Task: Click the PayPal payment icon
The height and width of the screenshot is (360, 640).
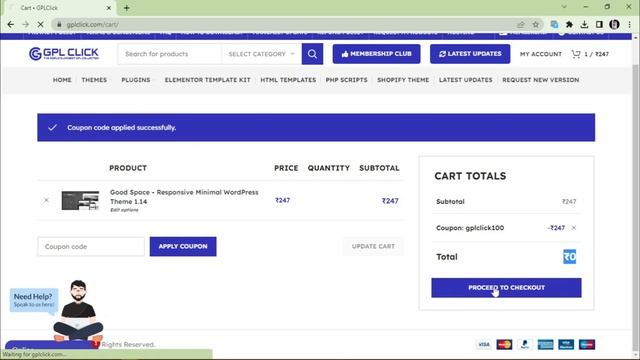Action: coord(525,344)
